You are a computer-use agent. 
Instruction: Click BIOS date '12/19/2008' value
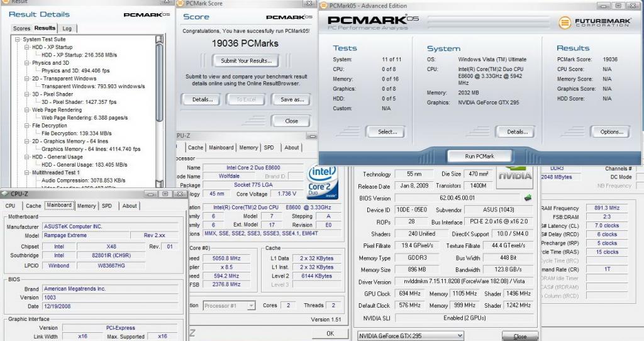tap(111, 306)
